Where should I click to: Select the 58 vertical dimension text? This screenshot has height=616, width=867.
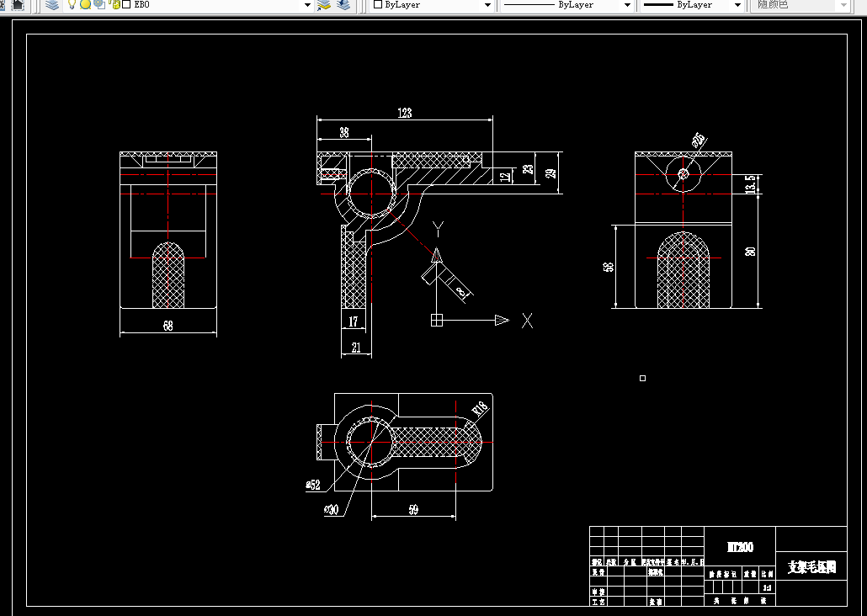[609, 267]
